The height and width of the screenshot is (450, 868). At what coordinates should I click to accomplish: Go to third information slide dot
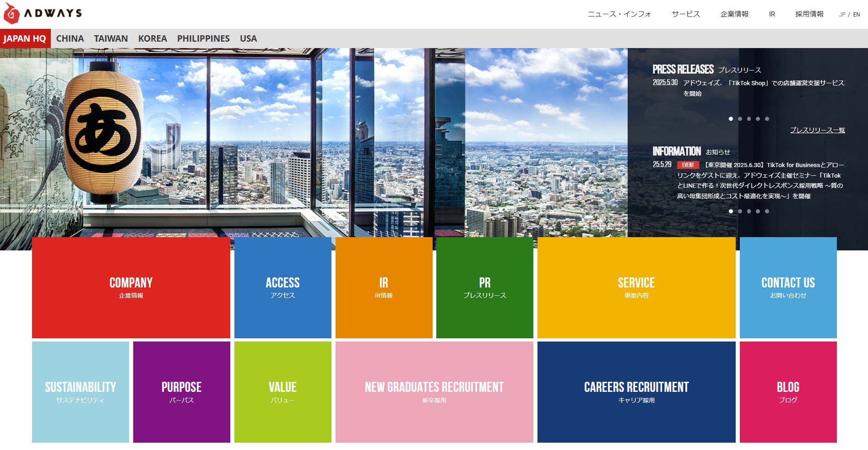point(749,211)
